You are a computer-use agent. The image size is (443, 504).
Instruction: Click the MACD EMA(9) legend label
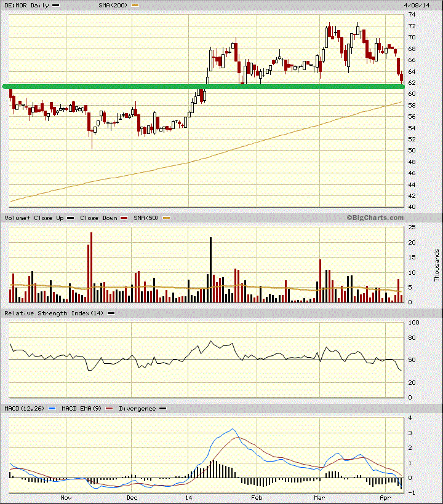pos(81,409)
